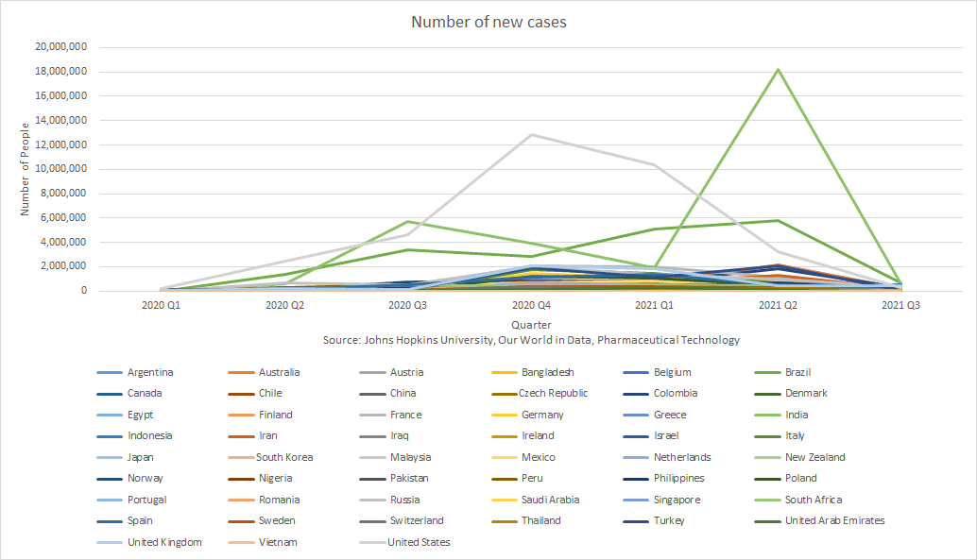977x560 pixels.
Task: Click United States peak point at 2020 Q4
Action: [531, 134]
